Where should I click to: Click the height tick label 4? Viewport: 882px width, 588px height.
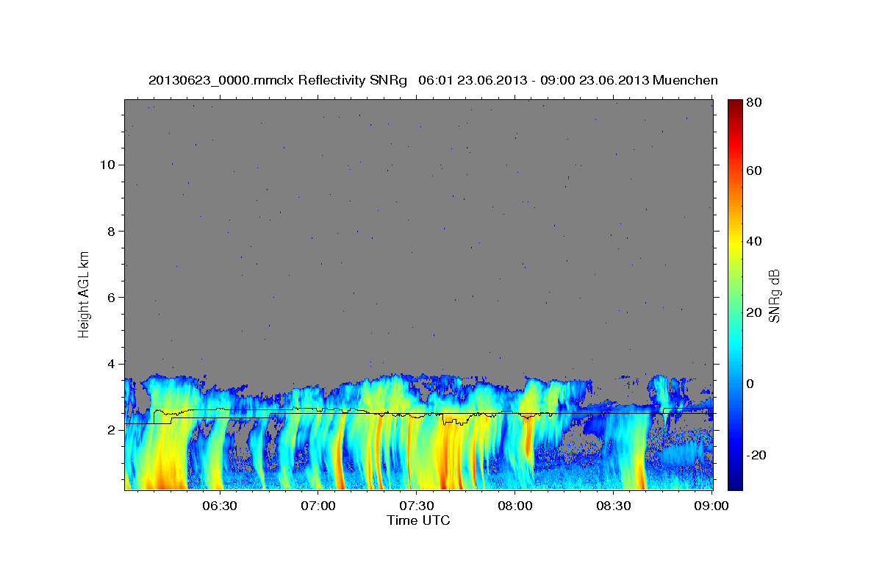[110, 364]
